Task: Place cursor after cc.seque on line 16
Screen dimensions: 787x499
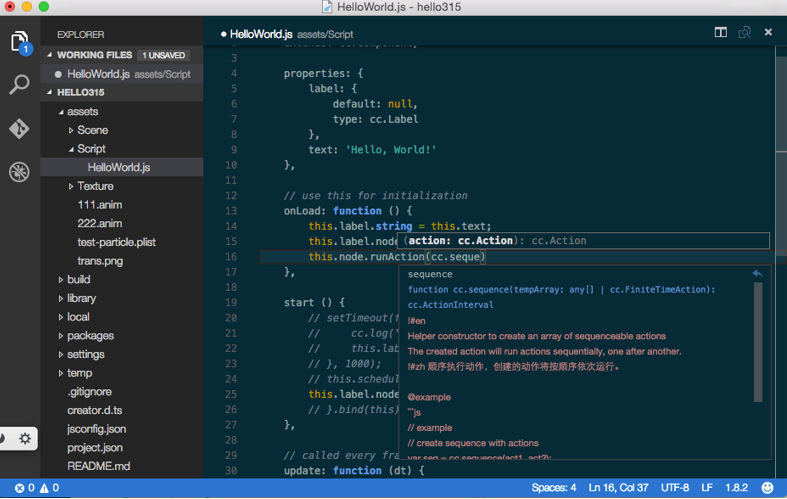Action: pos(481,257)
